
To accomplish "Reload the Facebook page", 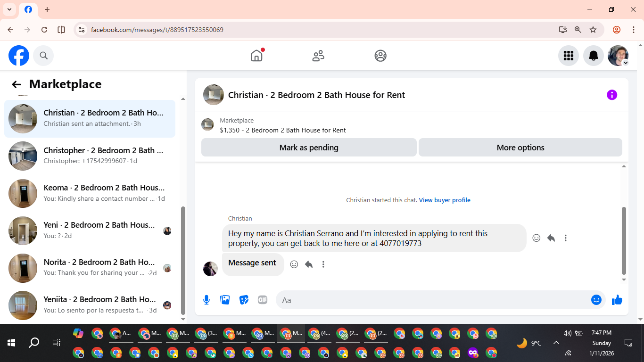I will point(44,30).
